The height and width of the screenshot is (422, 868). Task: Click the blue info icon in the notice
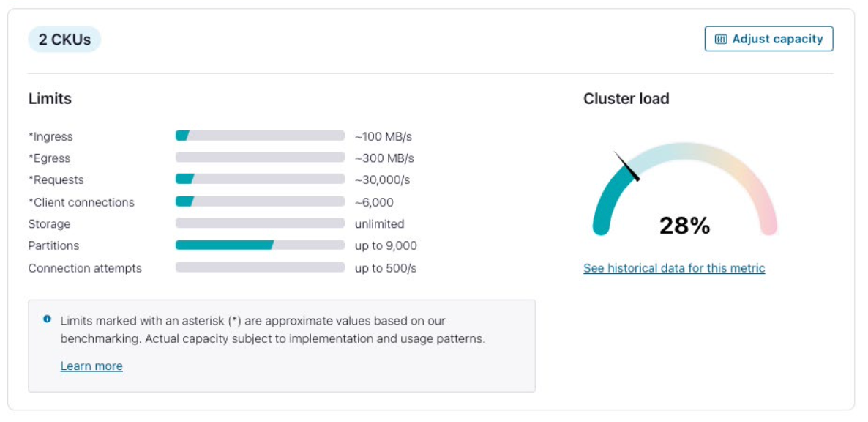coord(48,319)
